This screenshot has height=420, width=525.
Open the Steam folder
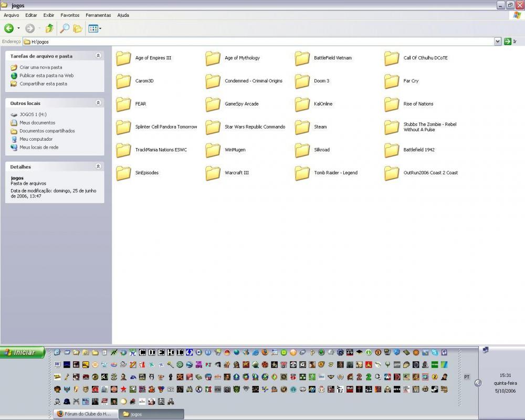click(302, 127)
